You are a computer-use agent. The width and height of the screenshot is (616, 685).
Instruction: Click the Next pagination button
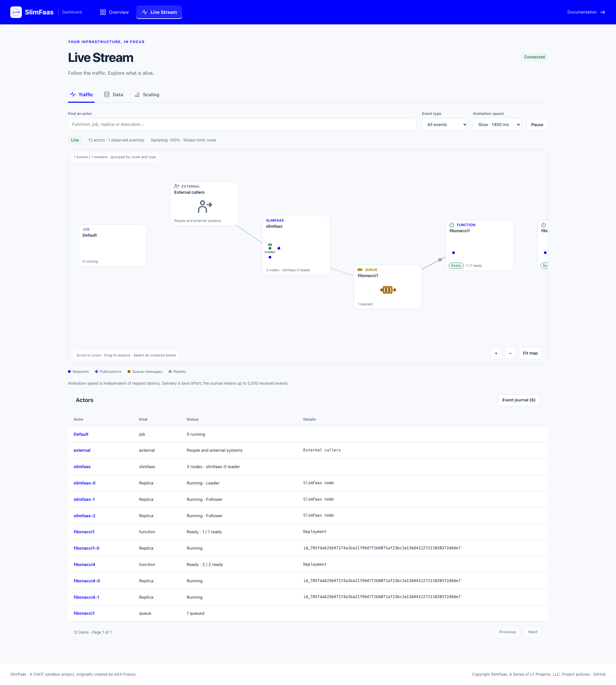[x=533, y=632]
